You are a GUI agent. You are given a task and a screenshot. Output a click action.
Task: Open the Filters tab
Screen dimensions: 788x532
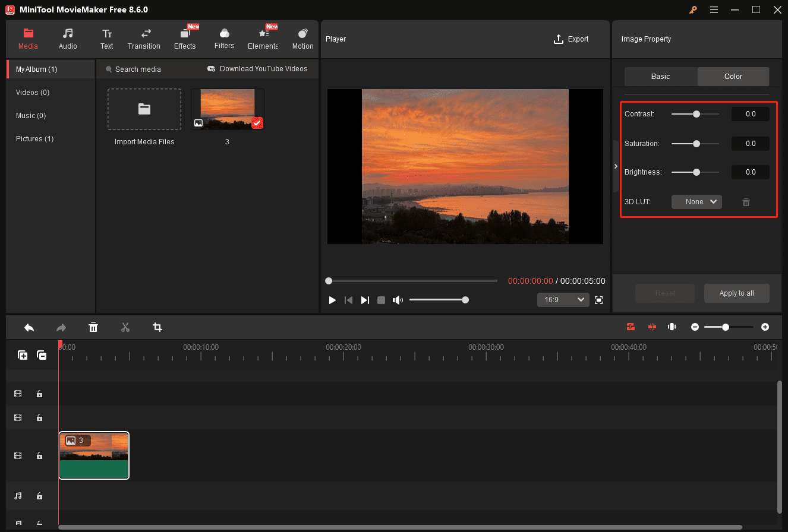(x=224, y=39)
